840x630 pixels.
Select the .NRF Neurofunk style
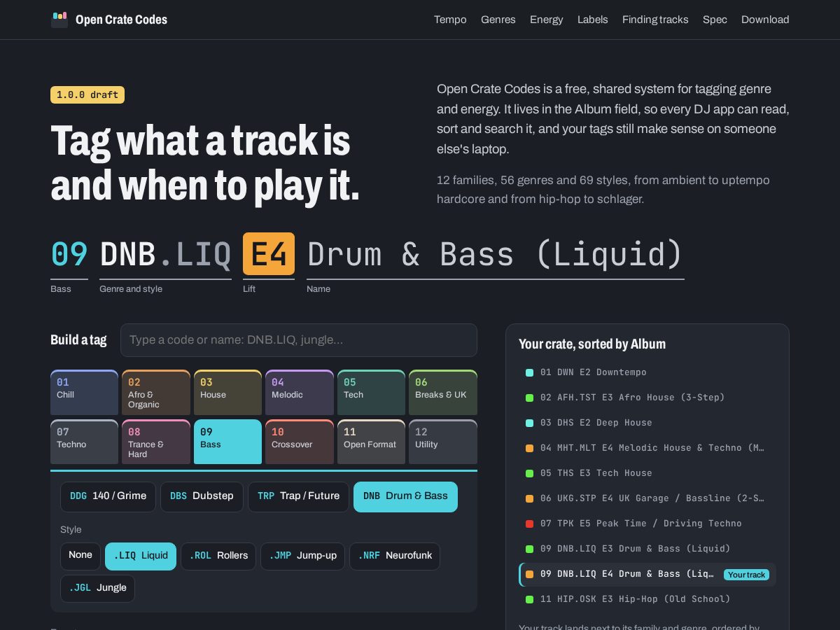pos(395,556)
